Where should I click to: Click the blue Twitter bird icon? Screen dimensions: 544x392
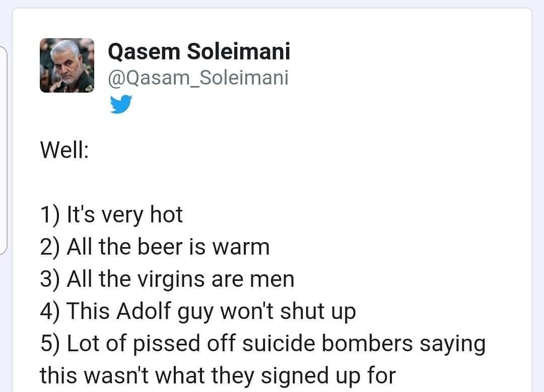click(x=121, y=104)
